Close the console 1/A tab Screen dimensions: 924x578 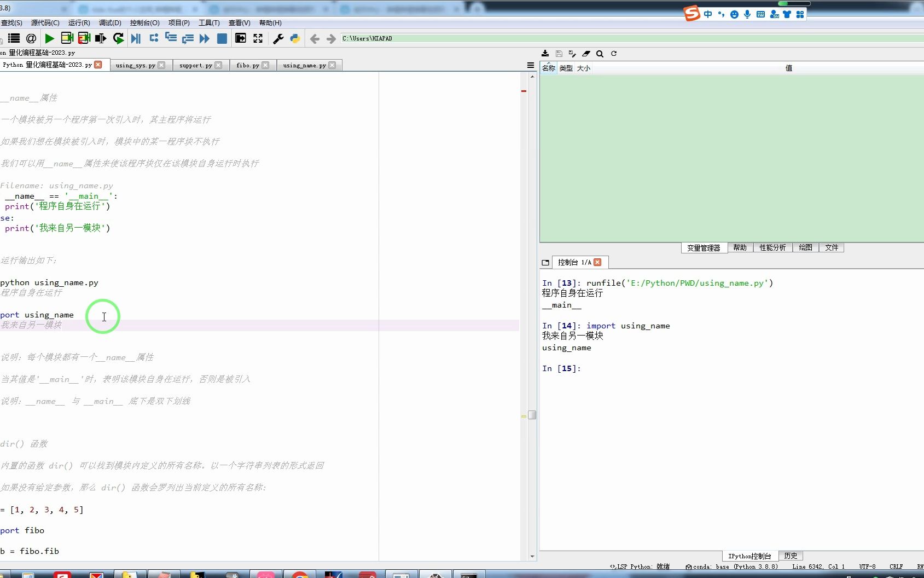597,262
